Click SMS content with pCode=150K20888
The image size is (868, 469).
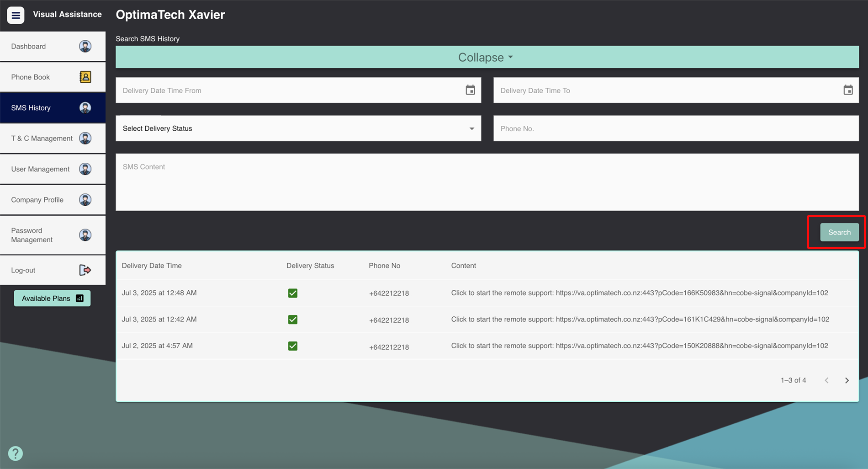(640, 346)
